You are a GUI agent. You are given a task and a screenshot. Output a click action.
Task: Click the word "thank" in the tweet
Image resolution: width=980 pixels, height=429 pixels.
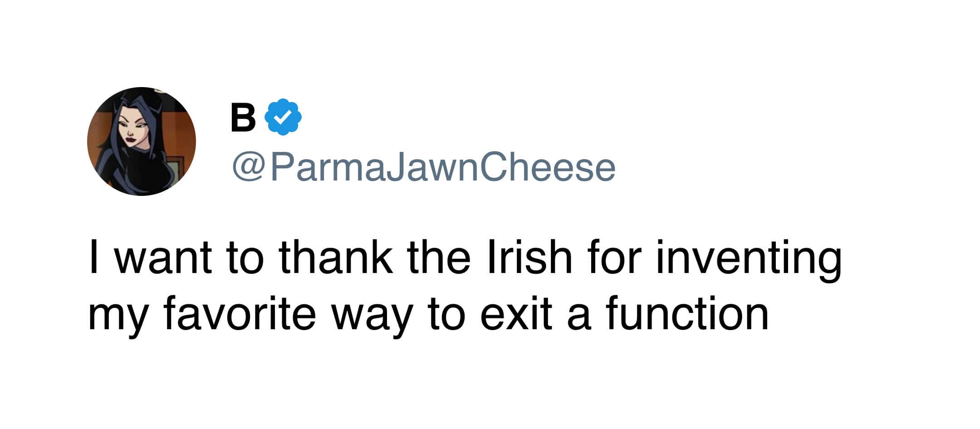point(336,258)
